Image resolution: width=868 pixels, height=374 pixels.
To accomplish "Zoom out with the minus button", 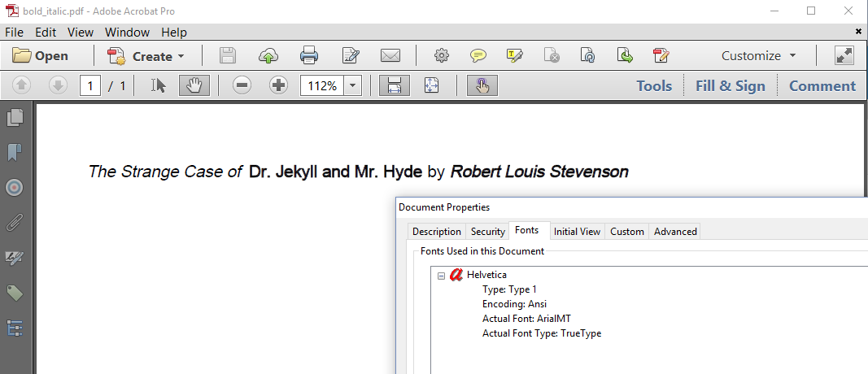I will coord(242,85).
